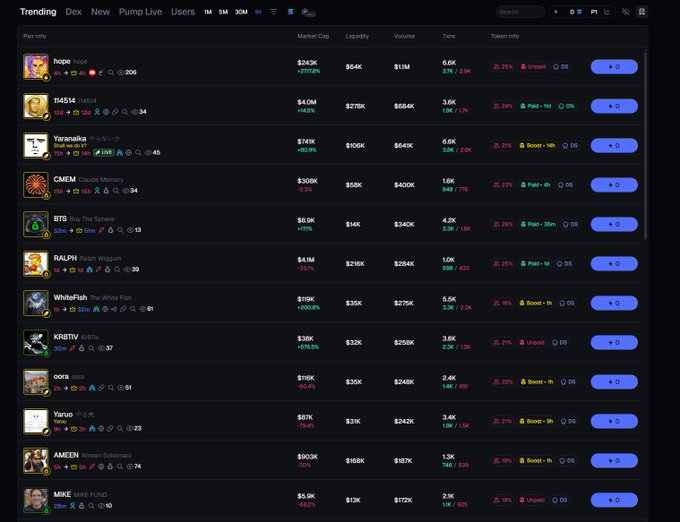Viewport: 680px width, 522px height.
Task: Click the quick buy button for CMEM
Action: pos(614,185)
